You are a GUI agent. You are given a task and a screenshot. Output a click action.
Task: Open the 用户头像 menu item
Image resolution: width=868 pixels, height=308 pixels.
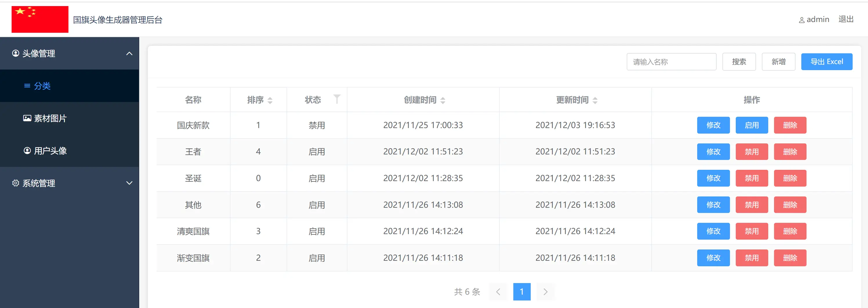69,150
